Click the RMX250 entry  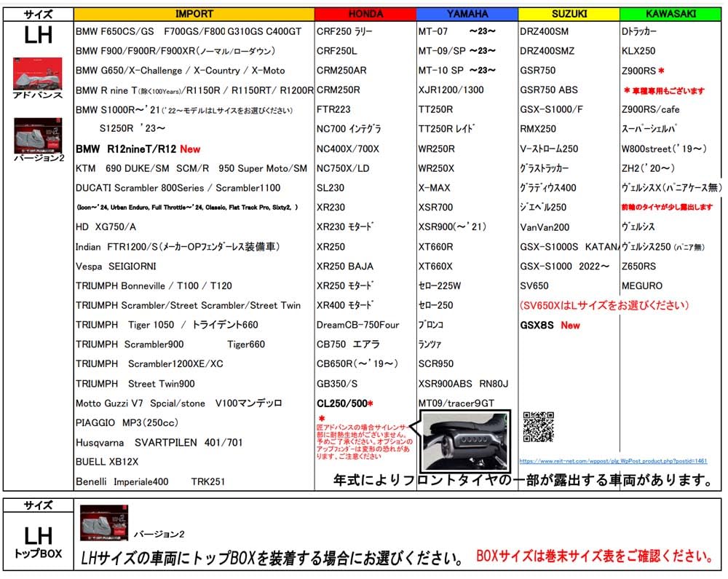[538, 129]
